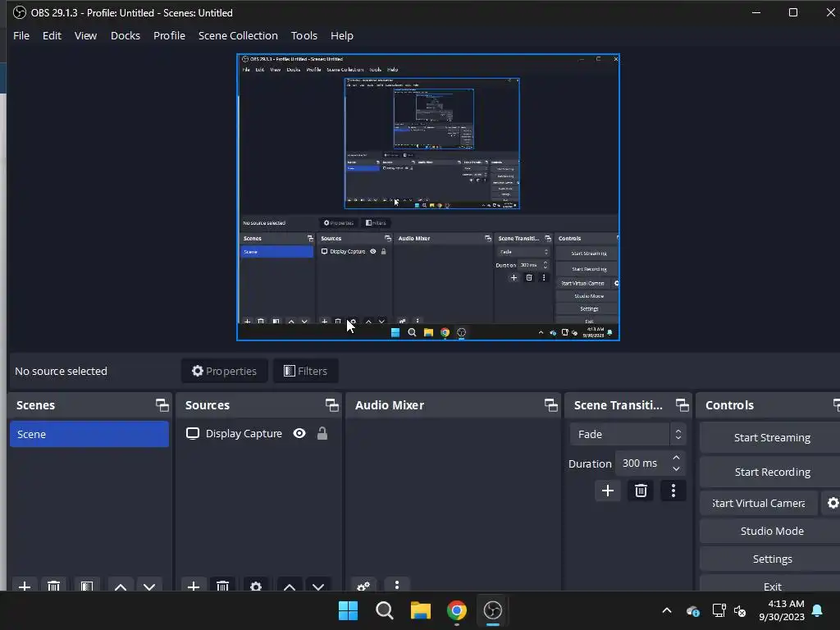Click the OBS logo in the title bar
This screenshot has height=630, width=840.
(20, 12)
